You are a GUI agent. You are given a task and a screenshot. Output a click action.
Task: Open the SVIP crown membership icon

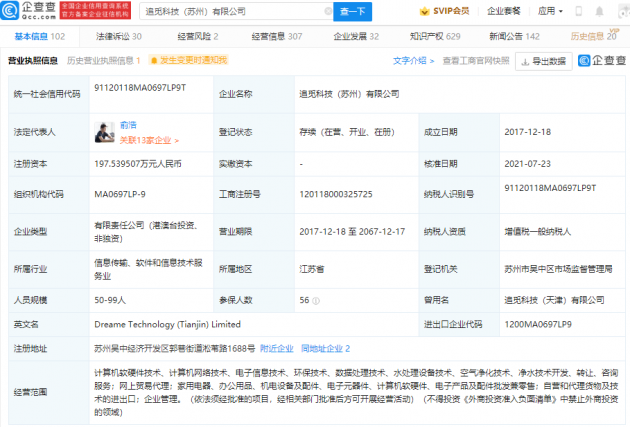tap(424, 11)
